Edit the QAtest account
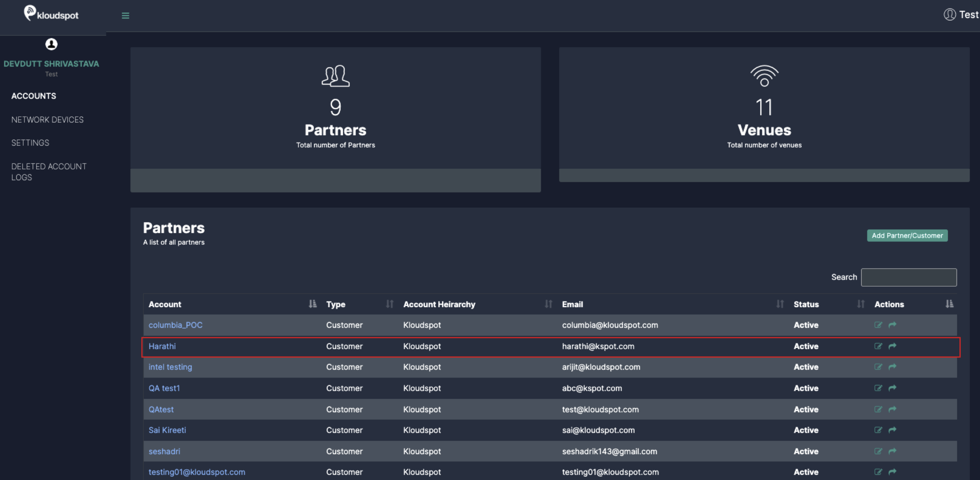This screenshot has height=480, width=980. 878,409
